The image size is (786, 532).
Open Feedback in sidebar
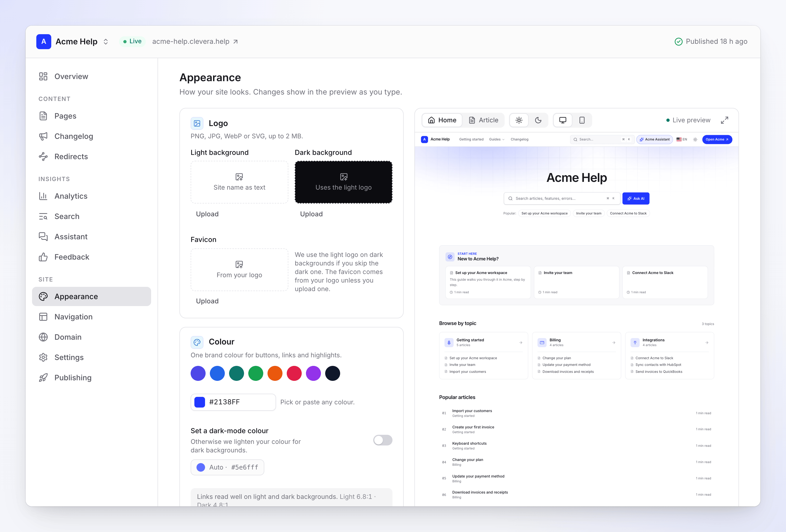pos(91,257)
